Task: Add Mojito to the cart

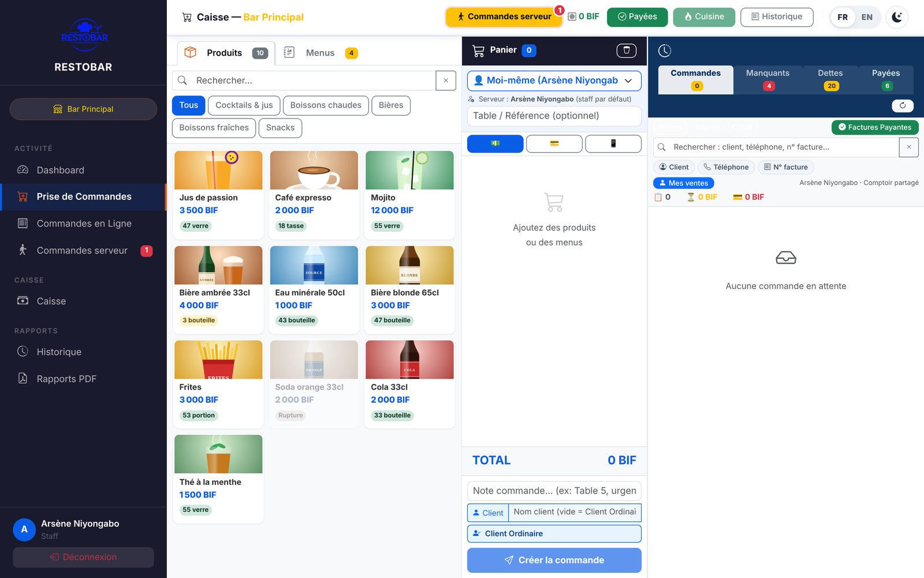Action: 409,194
